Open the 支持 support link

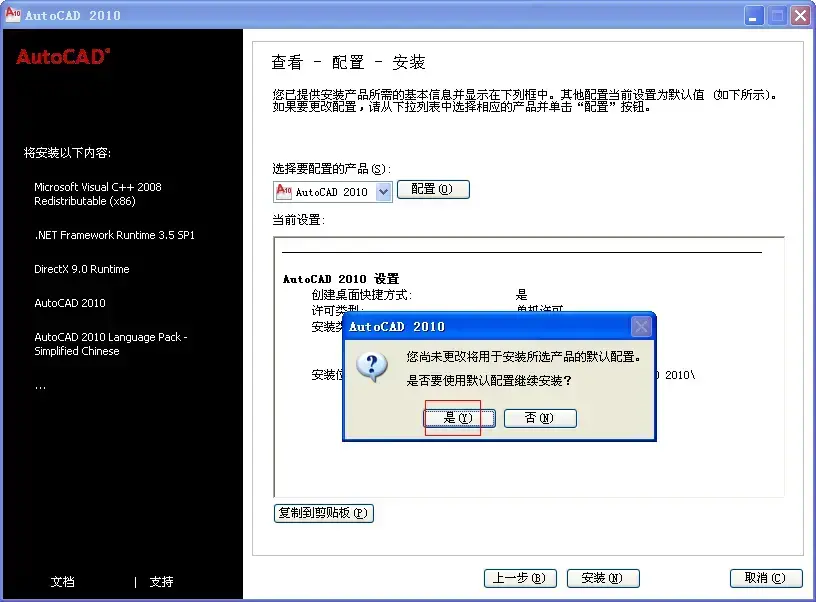click(x=161, y=582)
